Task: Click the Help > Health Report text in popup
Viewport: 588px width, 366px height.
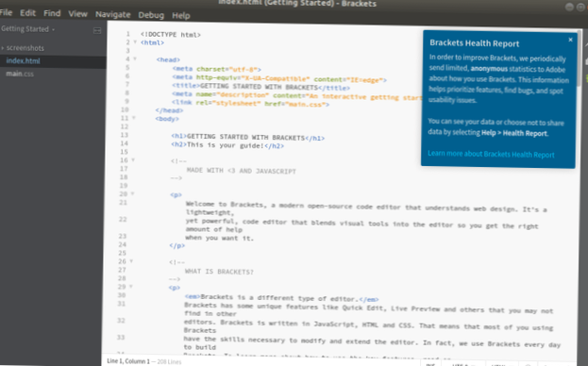Action: 514,133
